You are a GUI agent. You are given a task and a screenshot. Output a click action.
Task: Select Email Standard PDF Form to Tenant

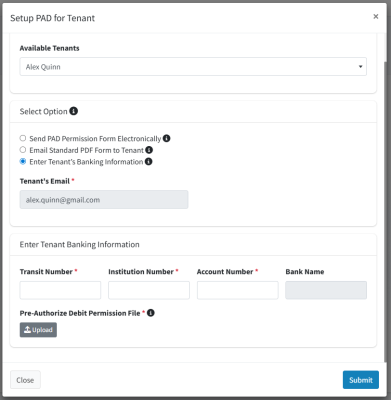(23, 150)
